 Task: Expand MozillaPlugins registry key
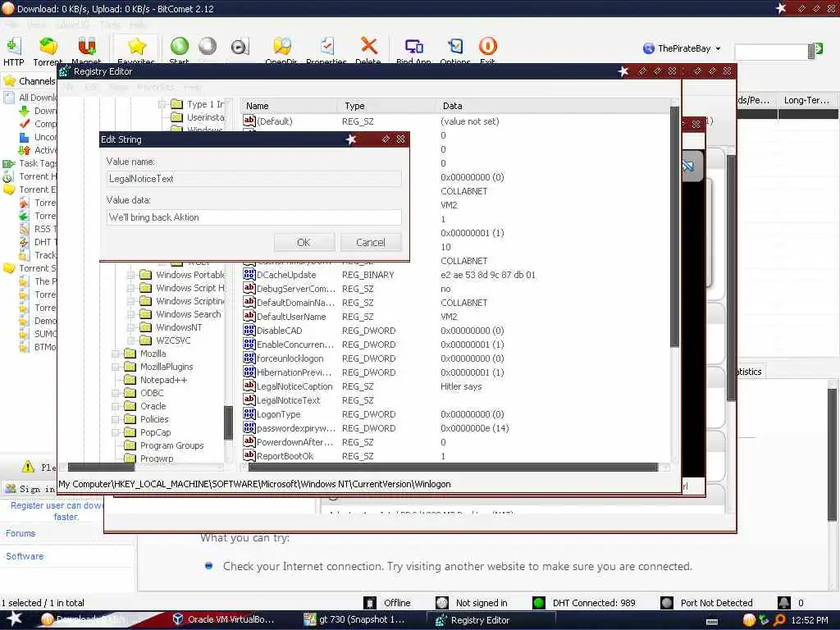click(x=115, y=367)
